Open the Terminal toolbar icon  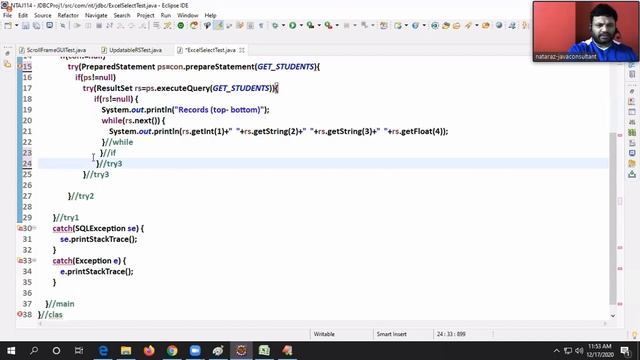(49, 25)
